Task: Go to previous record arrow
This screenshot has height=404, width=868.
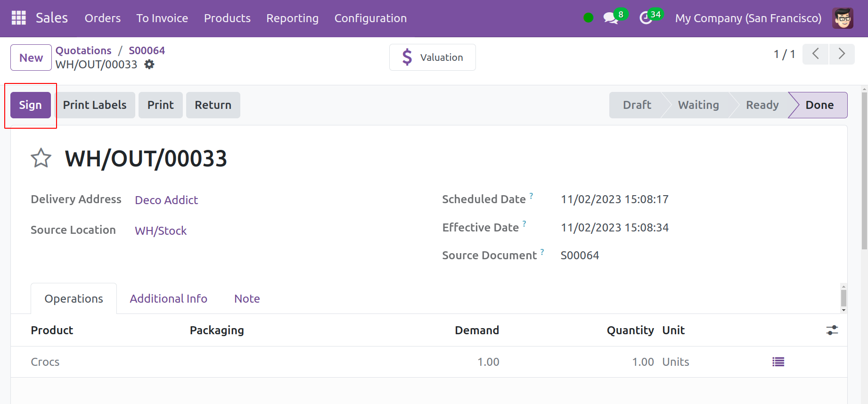Action: point(815,54)
